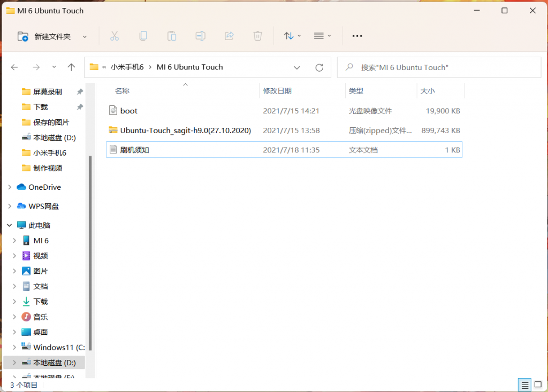
Task: Click 新建文件夹 new folder button
Action: point(52,36)
